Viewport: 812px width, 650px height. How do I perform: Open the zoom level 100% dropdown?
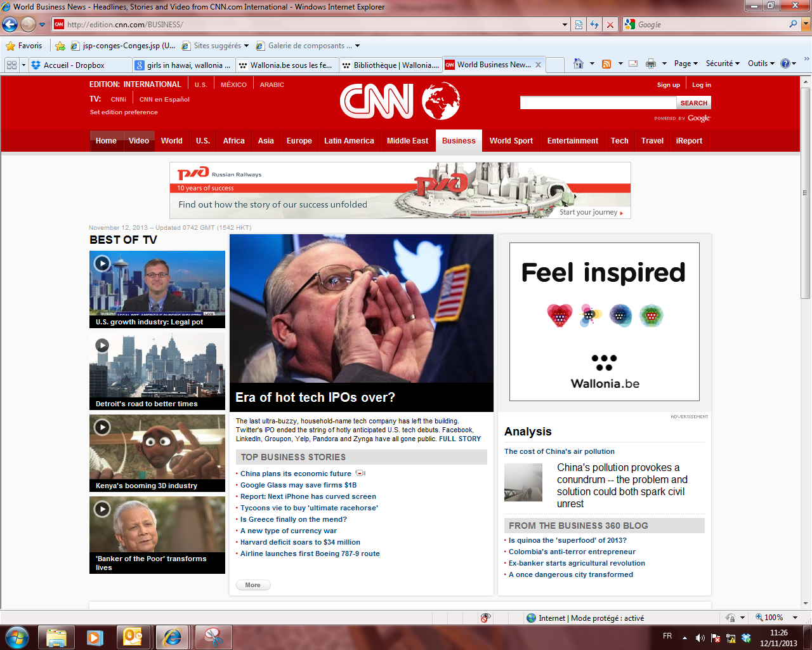point(795,618)
